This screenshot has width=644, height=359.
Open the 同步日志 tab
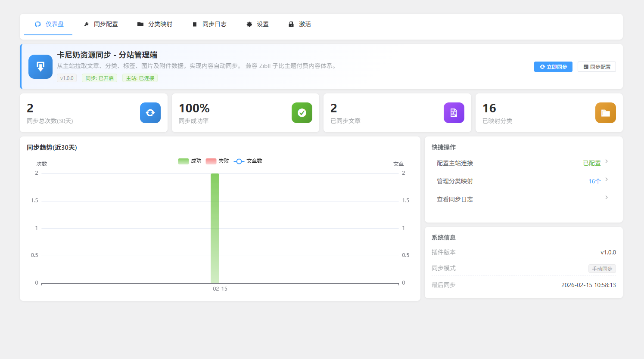point(209,25)
